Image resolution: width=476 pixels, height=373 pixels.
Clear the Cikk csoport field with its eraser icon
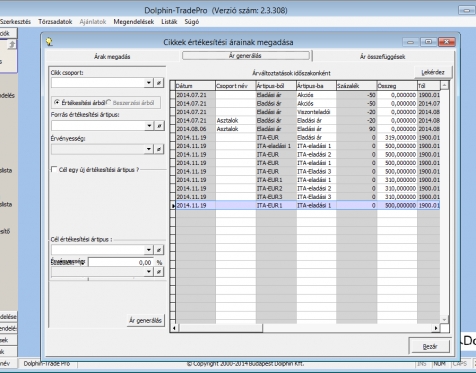click(159, 83)
